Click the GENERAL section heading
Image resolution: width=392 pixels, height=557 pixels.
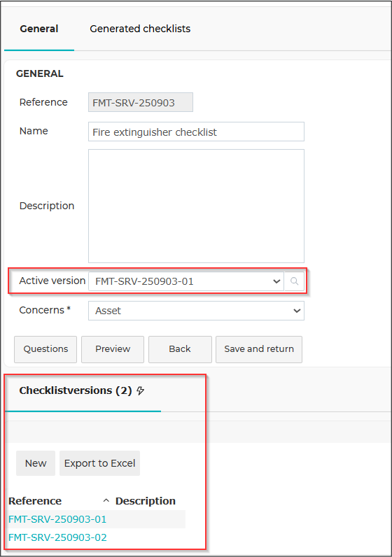pyautogui.click(x=40, y=73)
